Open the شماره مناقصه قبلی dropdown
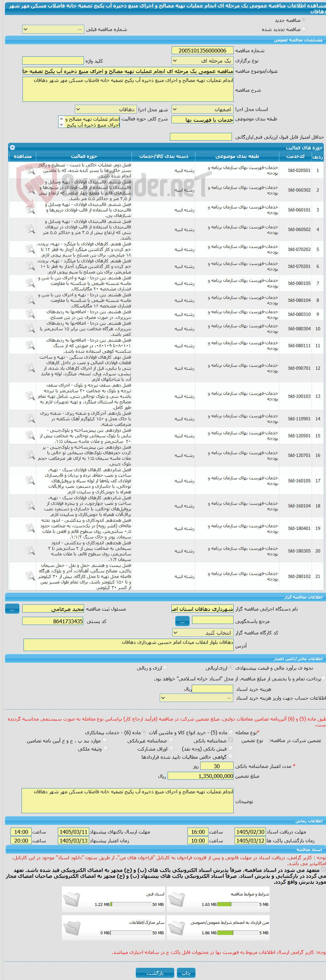This screenshot has width=326, height=980. point(53,29)
